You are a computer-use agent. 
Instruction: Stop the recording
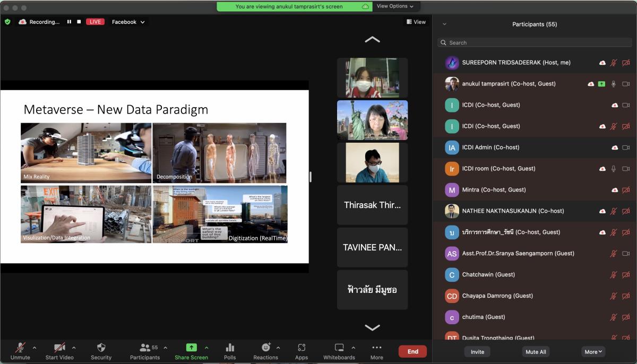click(79, 22)
